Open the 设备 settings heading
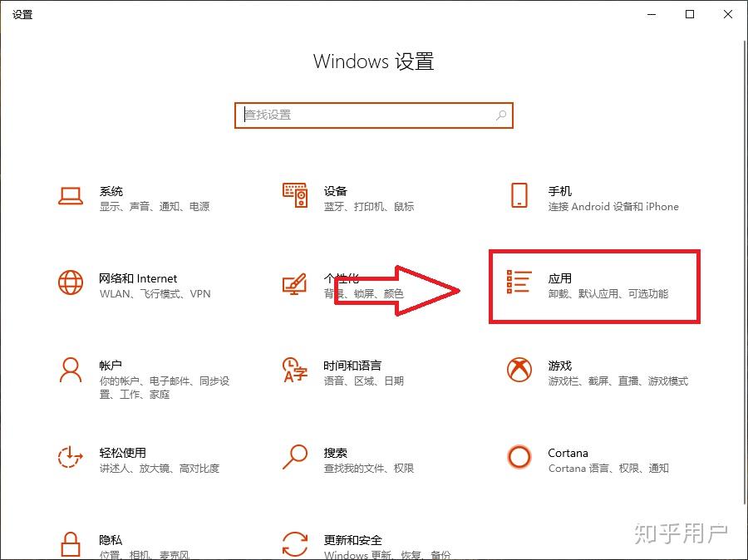 click(336, 191)
